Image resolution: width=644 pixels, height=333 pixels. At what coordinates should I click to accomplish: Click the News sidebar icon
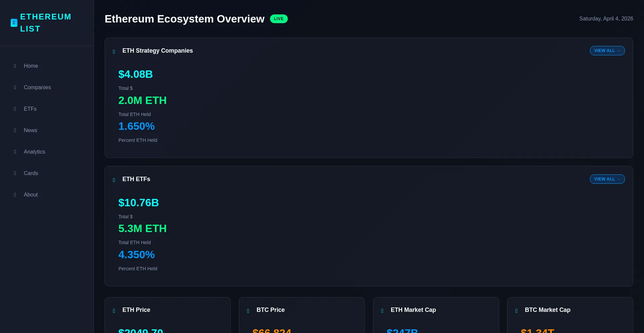15,130
